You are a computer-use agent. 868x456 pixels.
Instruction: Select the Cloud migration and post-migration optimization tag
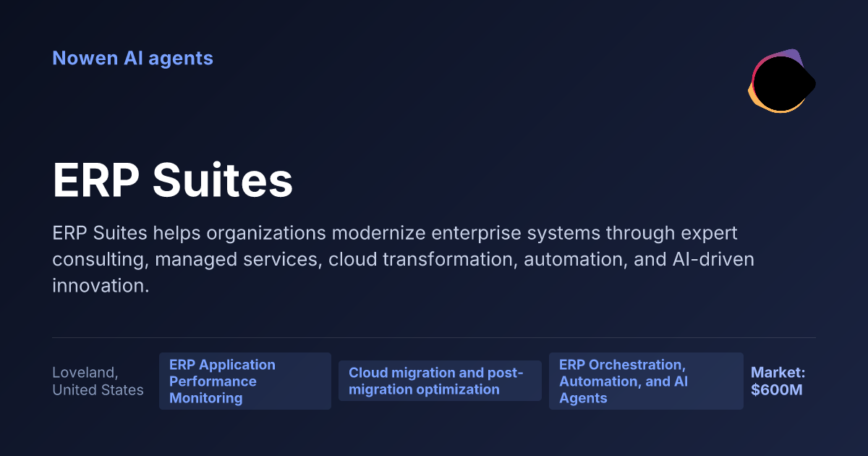point(440,381)
